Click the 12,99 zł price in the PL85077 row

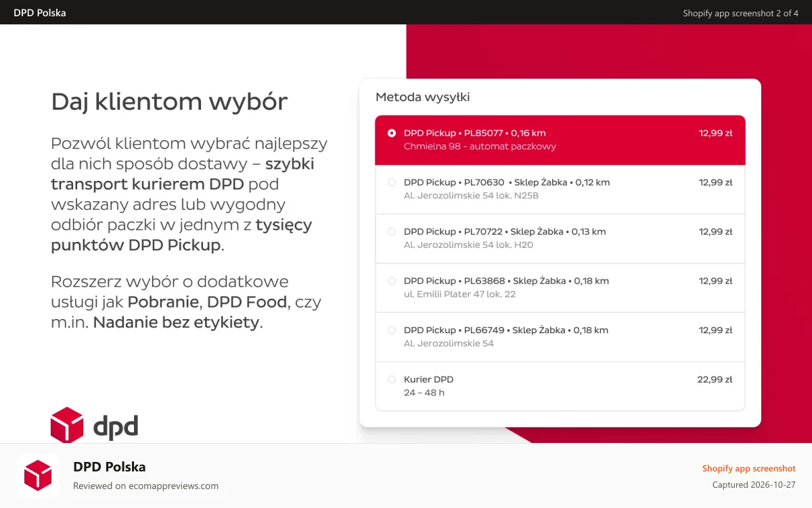pyautogui.click(x=716, y=133)
